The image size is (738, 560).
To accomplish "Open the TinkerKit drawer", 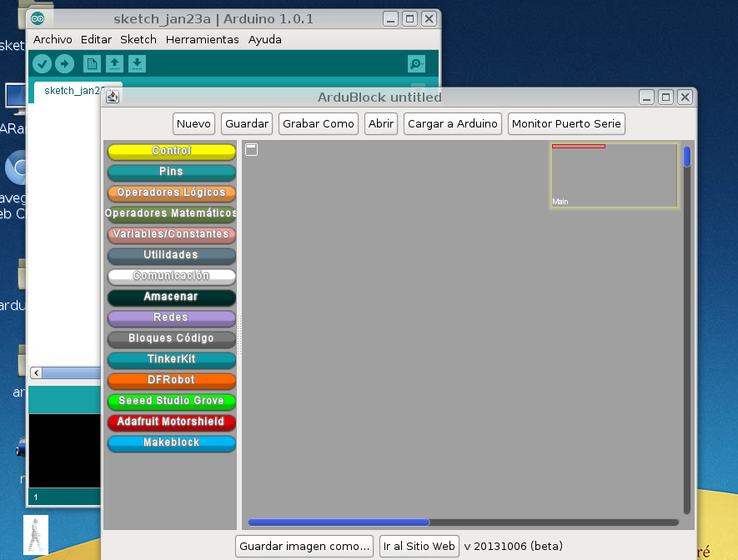I will [x=171, y=359].
